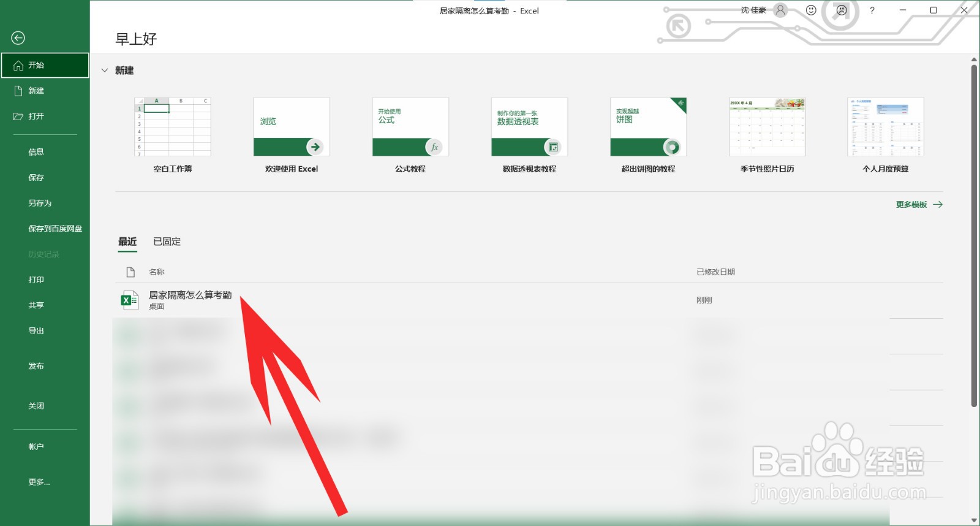Open the 超出饼图的教程 template
Viewport: 980px width, 526px height.
pyautogui.click(x=648, y=135)
